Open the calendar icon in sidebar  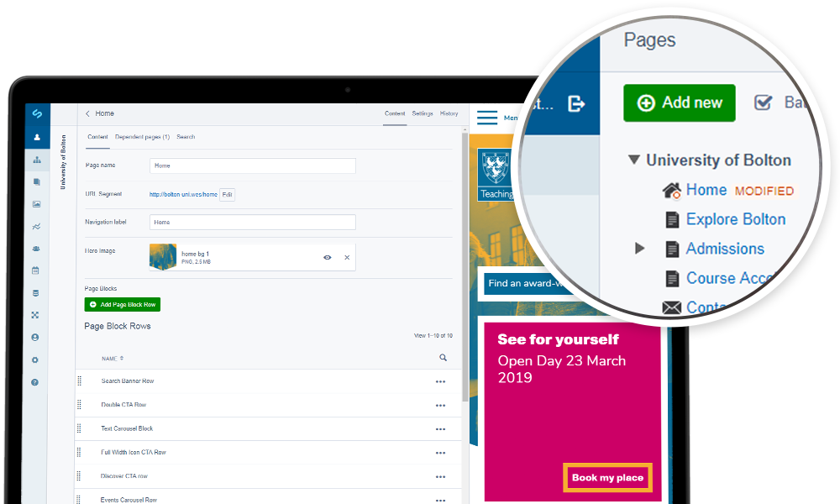pyautogui.click(x=35, y=270)
